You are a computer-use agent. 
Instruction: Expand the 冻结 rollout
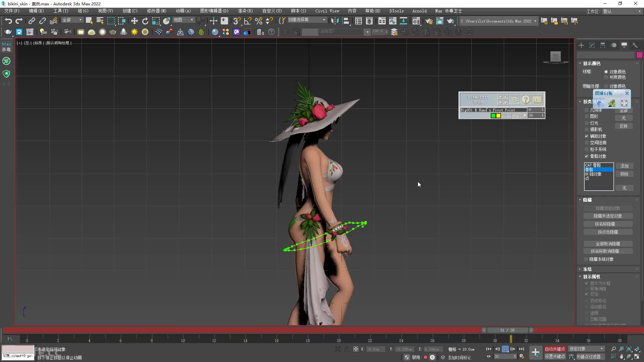click(x=587, y=269)
